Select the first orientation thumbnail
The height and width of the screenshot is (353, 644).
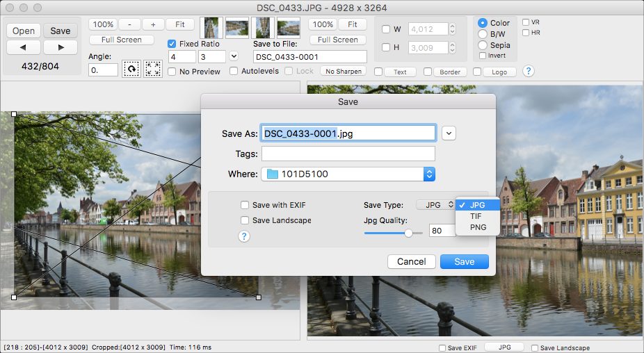pos(211,28)
